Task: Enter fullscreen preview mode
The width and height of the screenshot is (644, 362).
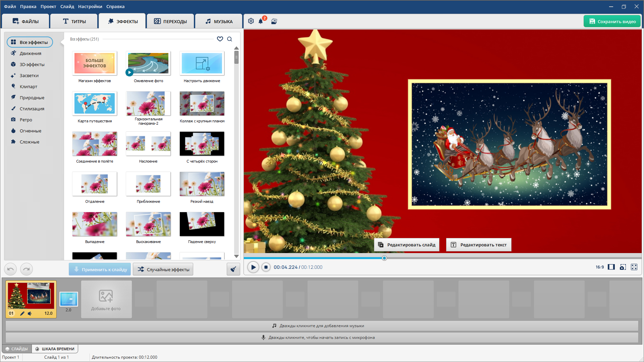Action: [x=634, y=267]
